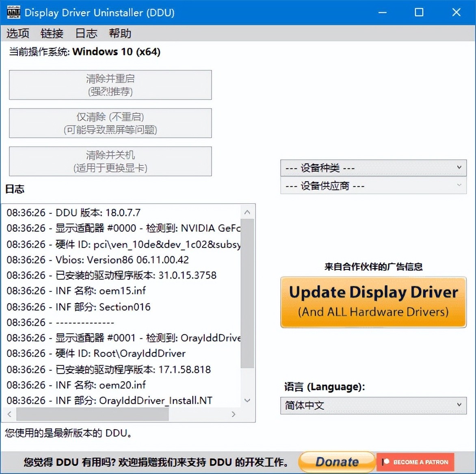The image size is (476, 474).
Task: Click the DDU application icon in title bar
Action: point(13,12)
